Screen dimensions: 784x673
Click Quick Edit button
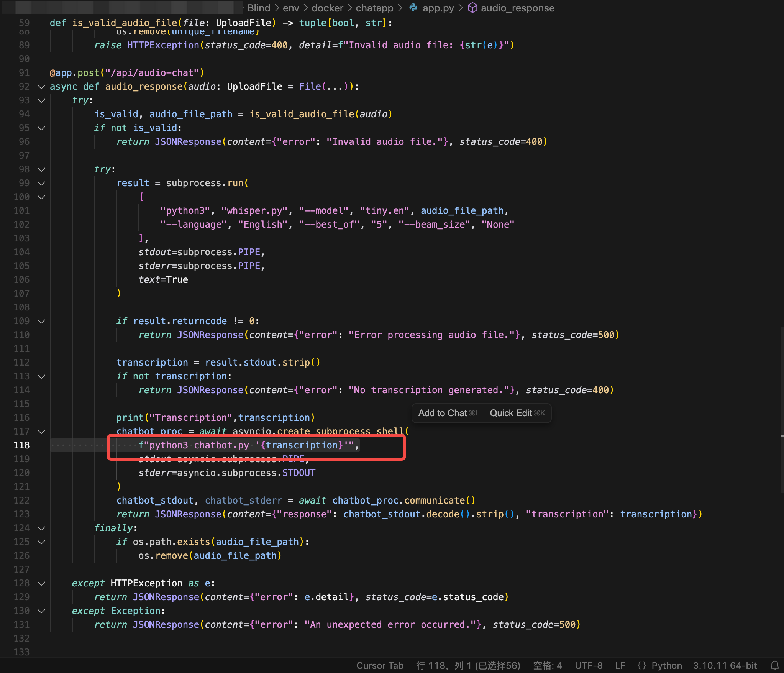pyautogui.click(x=517, y=413)
